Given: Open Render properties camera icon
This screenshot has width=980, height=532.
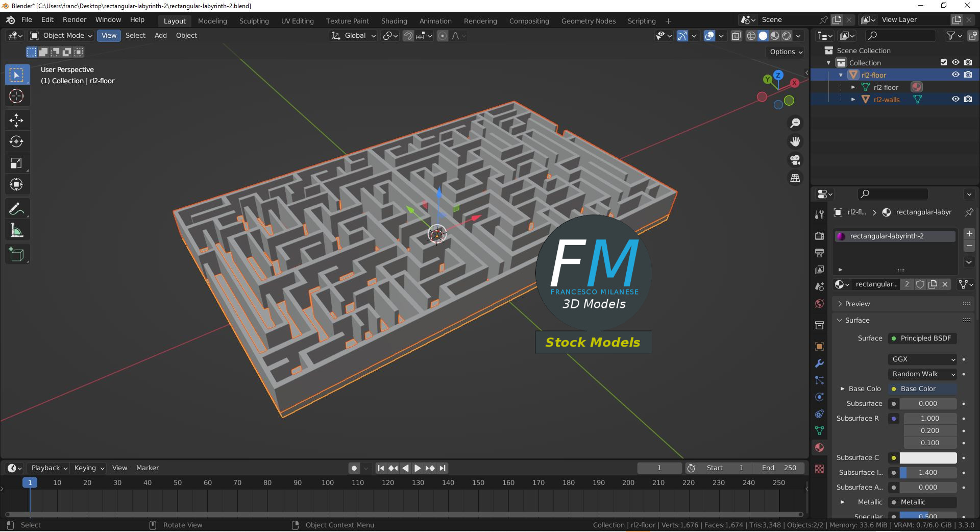Looking at the screenshot, I should tap(819, 236).
